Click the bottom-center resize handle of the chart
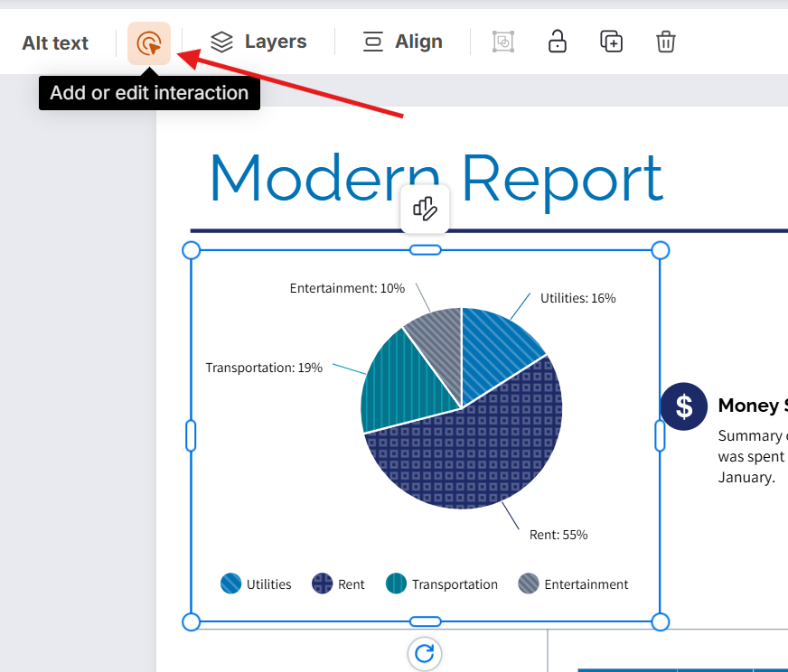Image resolution: width=788 pixels, height=672 pixels. (425, 621)
